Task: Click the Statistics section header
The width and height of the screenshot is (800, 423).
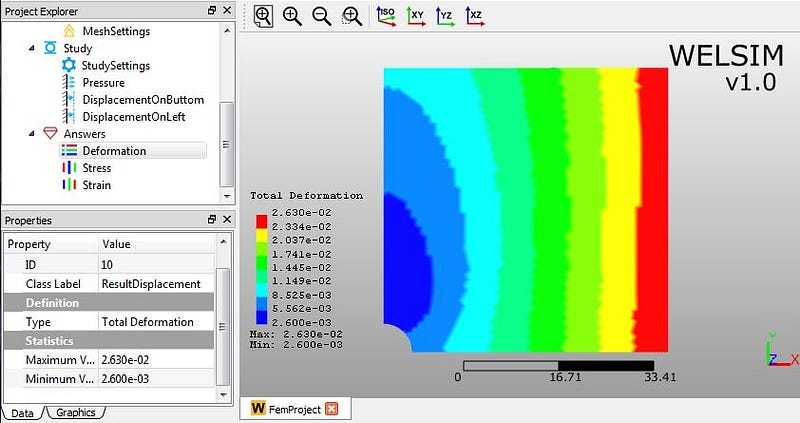Action: pos(109,340)
